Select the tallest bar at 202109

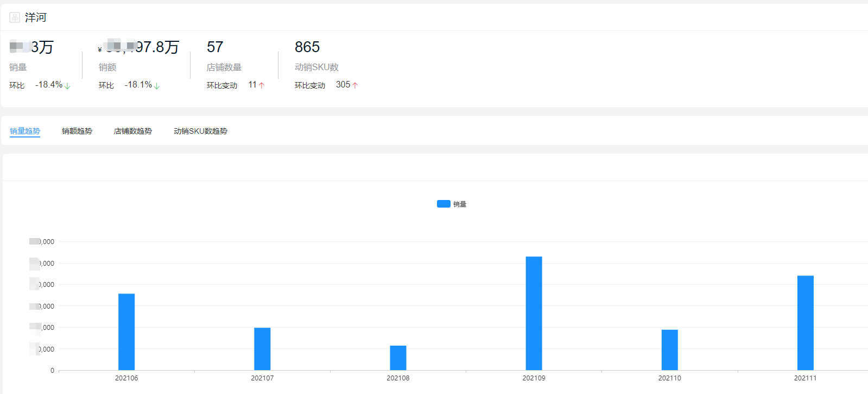(x=534, y=313)
